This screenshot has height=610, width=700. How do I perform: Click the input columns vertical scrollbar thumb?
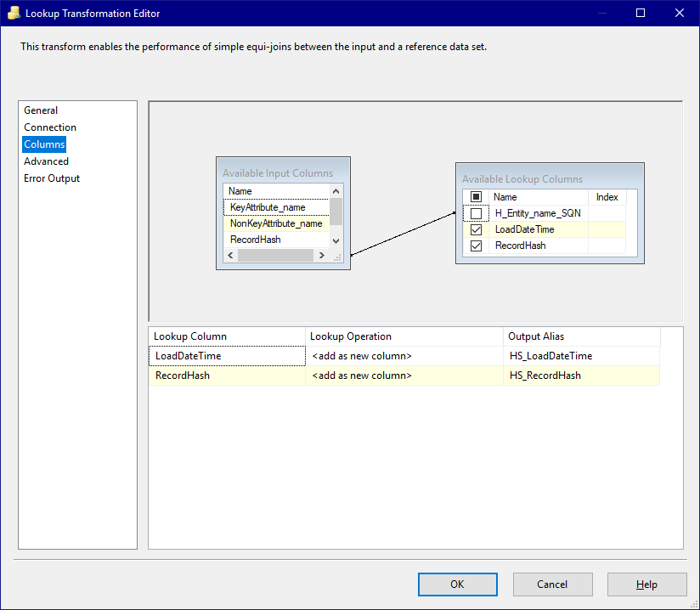tap(336, 212)
